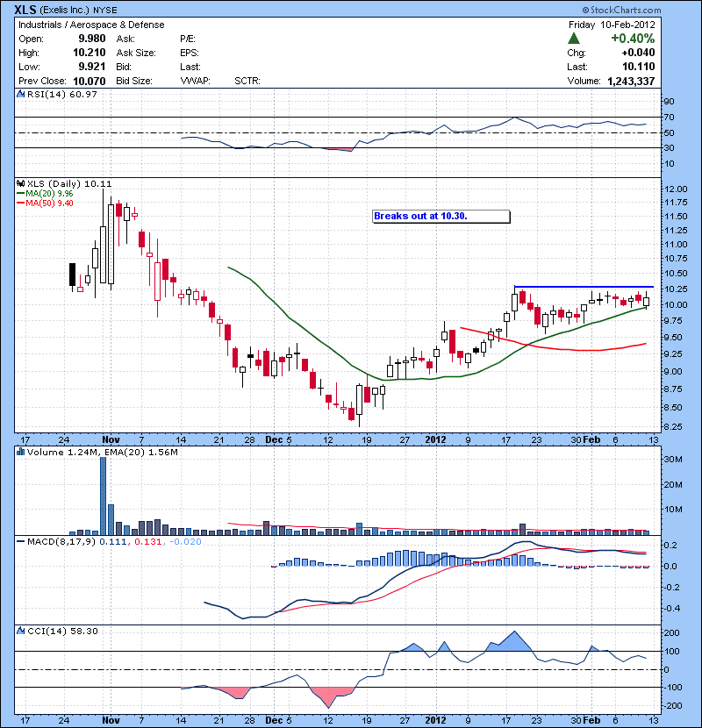Click the Volume panel bar icon
Viewport: 702px width, 728px height.
[x=20, y=452]
